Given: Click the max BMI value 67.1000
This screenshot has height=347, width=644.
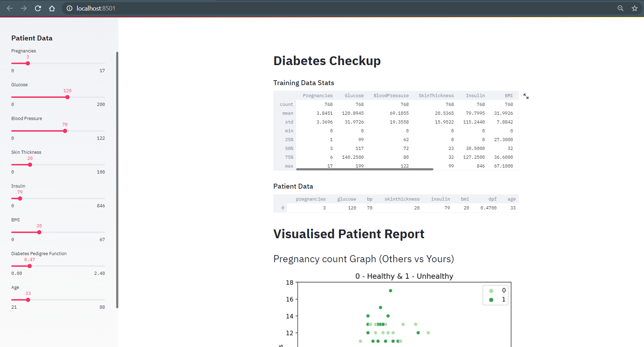Looking at the screenshot, I should (x=504, y=166).
